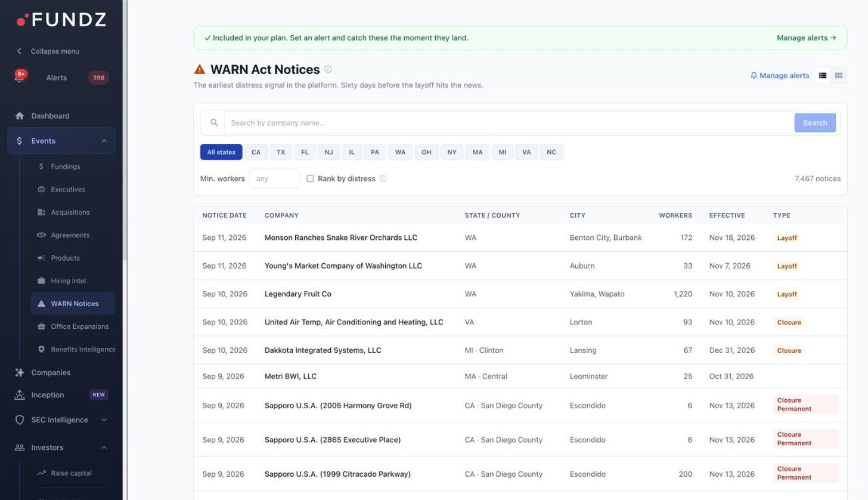The image size is (868, 500).
Task: Open the Alerts bell in the sidebar
Action: click(19, 78)
